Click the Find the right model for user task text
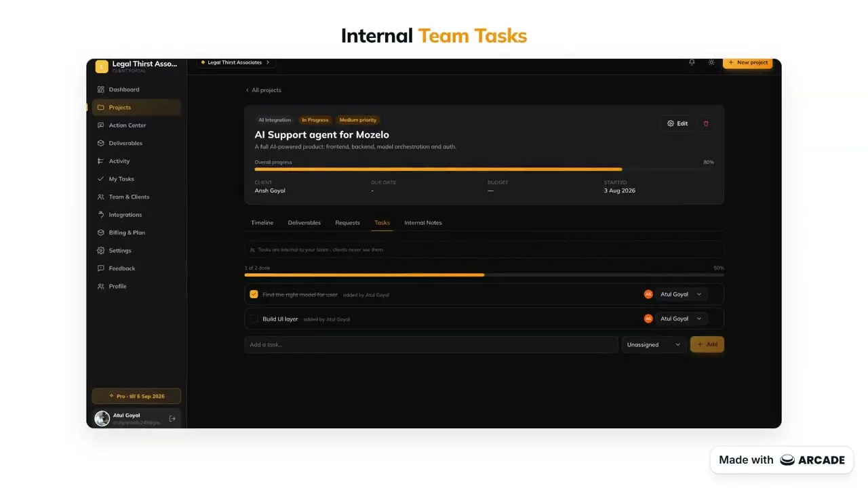The height and width of the screenshot is (488, 868). point(300,295)
